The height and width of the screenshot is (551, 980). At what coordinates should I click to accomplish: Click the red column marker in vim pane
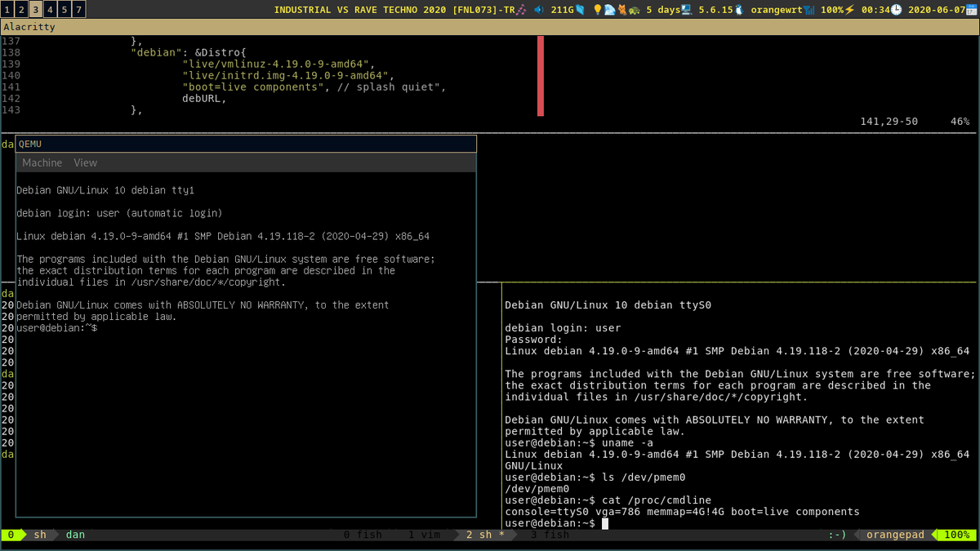pos(541,75)
